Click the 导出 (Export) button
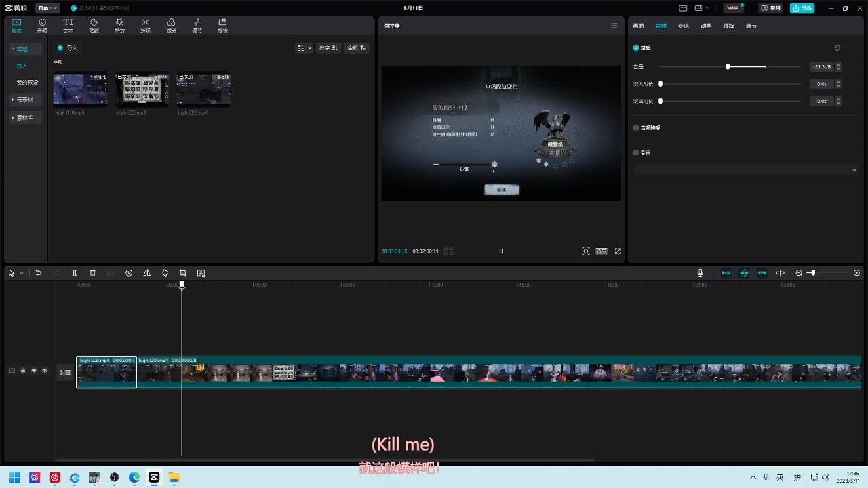868x488 pixels. click(x=802, y=8)
